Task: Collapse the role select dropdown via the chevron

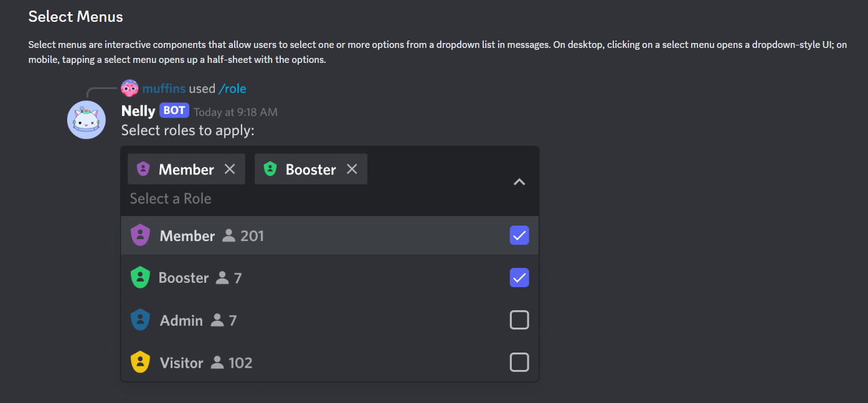Action: point(519,182)
